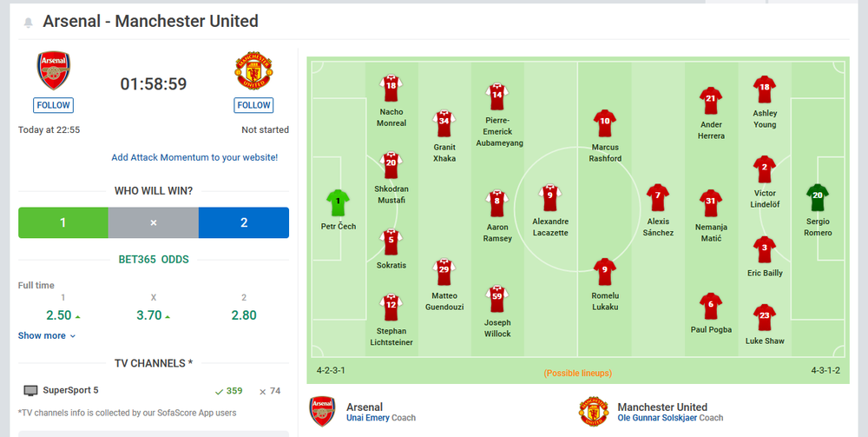Viewport: 868px width, 437px height.
Task: Vote 1 for Arsenal win
Action: click(x=63, y=222)
